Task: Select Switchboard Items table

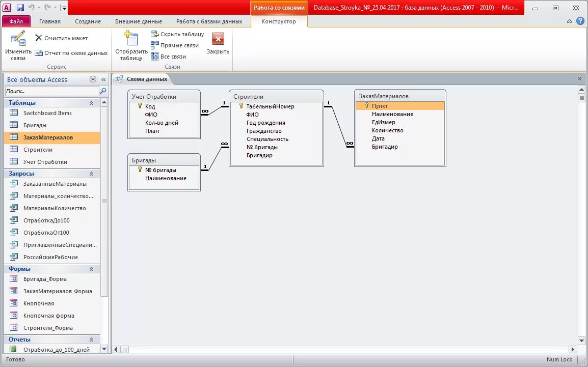Action: (x=52, y=112)
